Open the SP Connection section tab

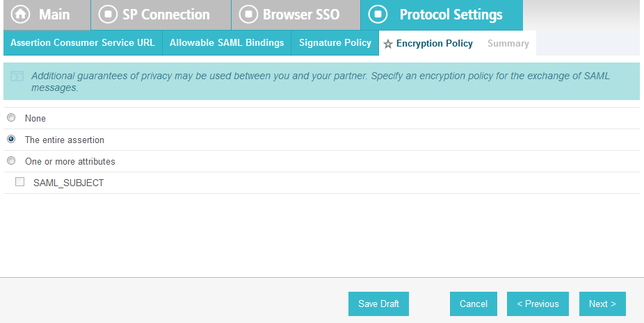click(x=161, y=15)
